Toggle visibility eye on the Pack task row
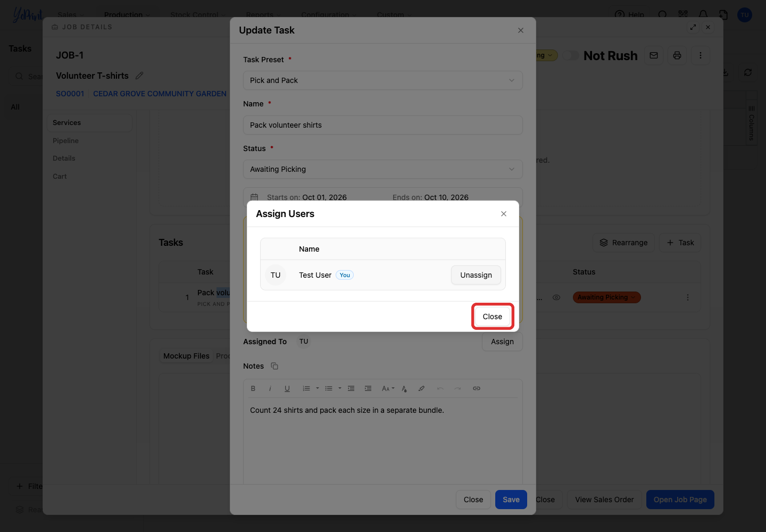Viewport: 766px width, 532px height. (x=556, y=297)
